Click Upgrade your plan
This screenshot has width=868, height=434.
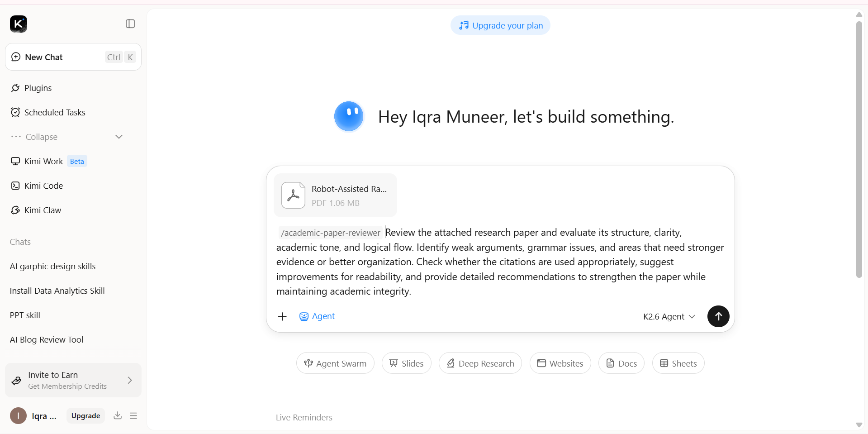pos(500,25)
